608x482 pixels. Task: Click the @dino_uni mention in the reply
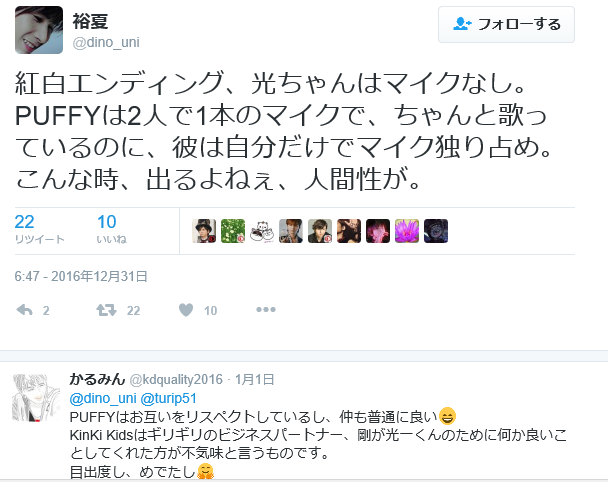(103, 398)
